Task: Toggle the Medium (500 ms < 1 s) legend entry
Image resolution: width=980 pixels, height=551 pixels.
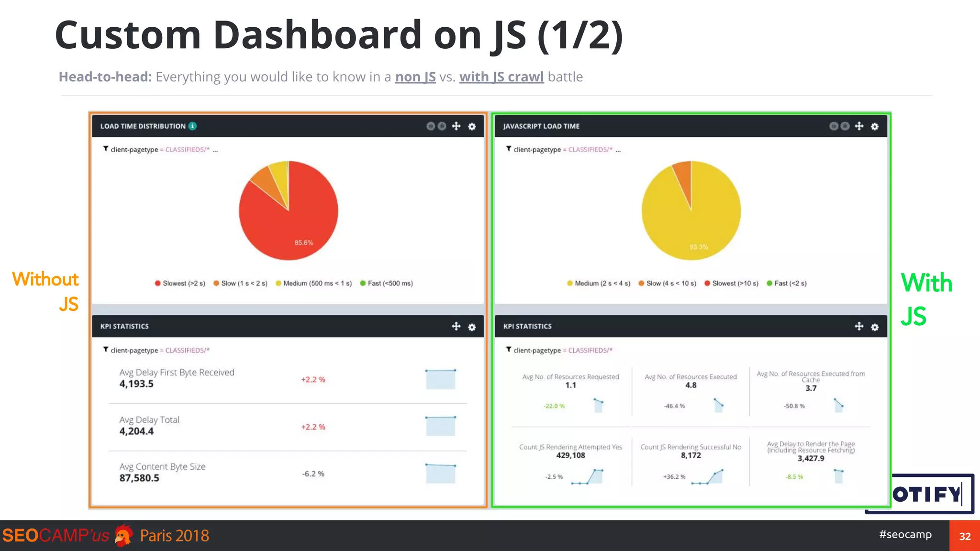Action: point(313,283)
